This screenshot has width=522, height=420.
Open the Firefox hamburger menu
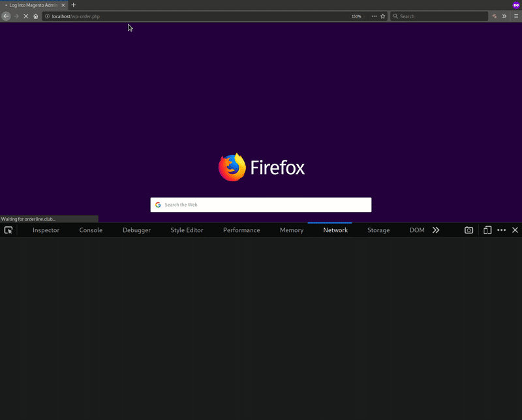coord(516,16)
